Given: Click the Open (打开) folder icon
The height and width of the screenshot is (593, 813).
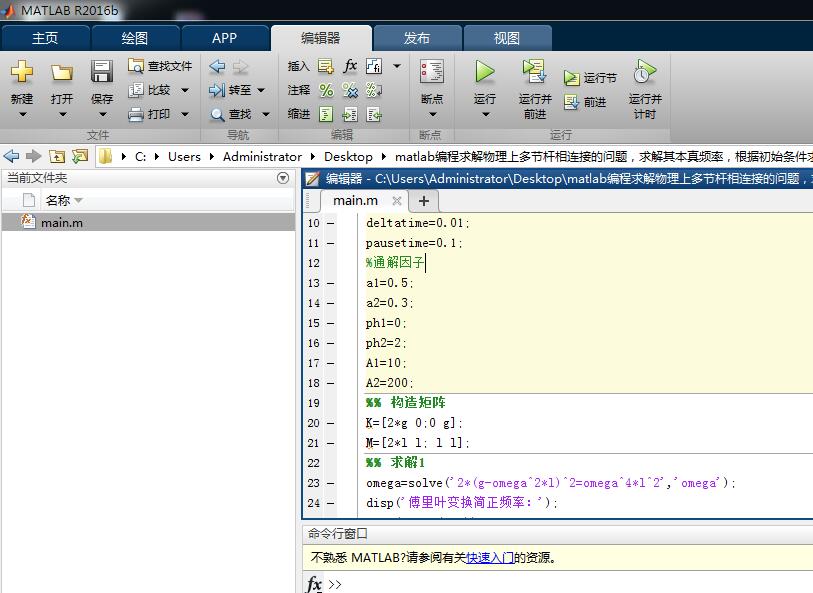Looking at the screenshot, I should (x=62, y=73).
